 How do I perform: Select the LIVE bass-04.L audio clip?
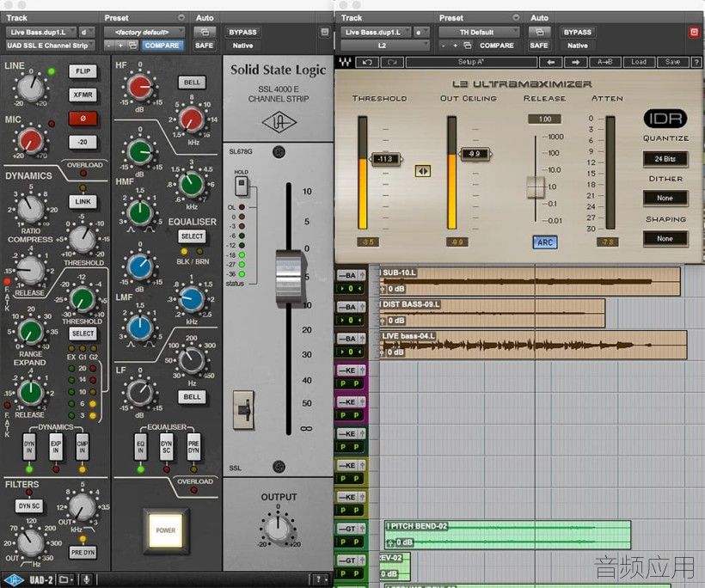(x=533, y=345)
